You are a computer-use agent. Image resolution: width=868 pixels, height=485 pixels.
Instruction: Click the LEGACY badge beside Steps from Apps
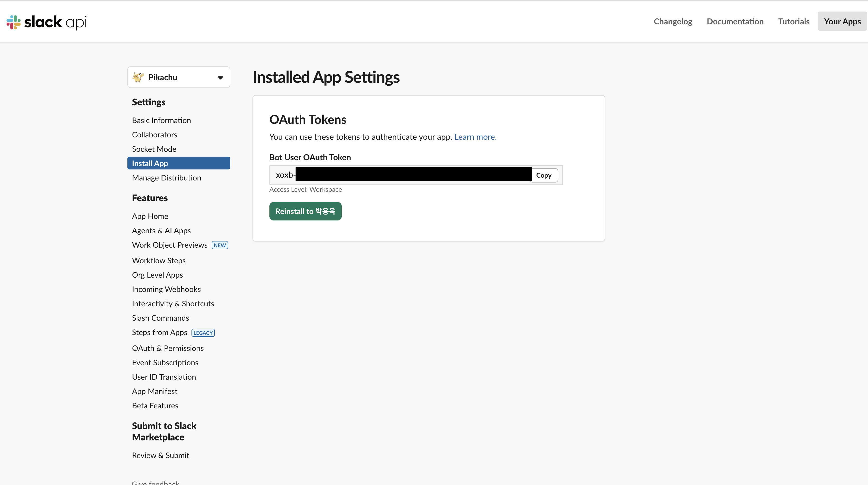coord(203,333)
